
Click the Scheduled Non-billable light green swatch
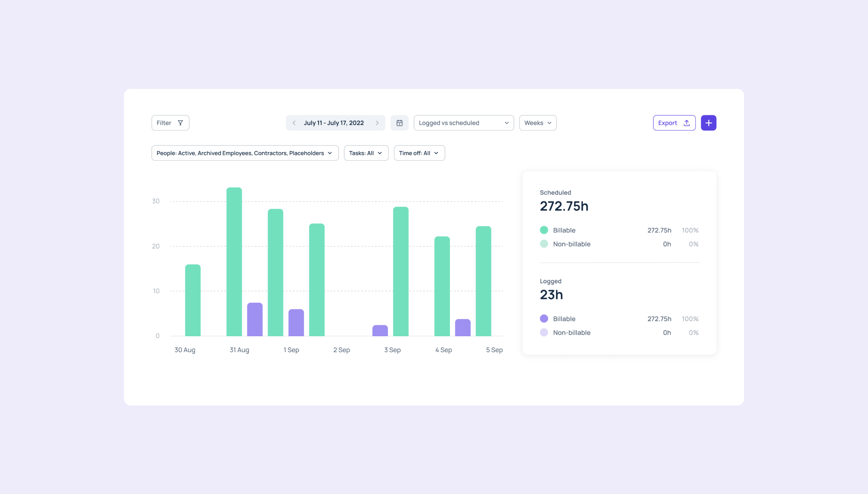(544, 244)
